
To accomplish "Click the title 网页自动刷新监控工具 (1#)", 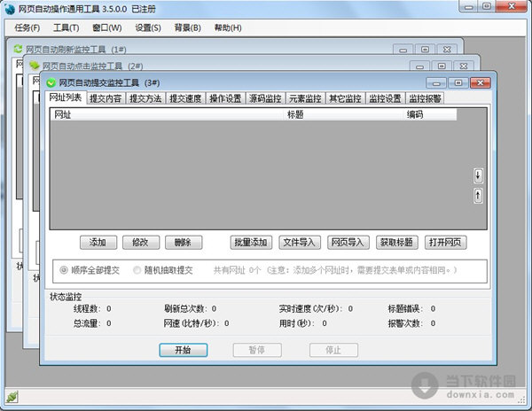I will pos(76,50).
